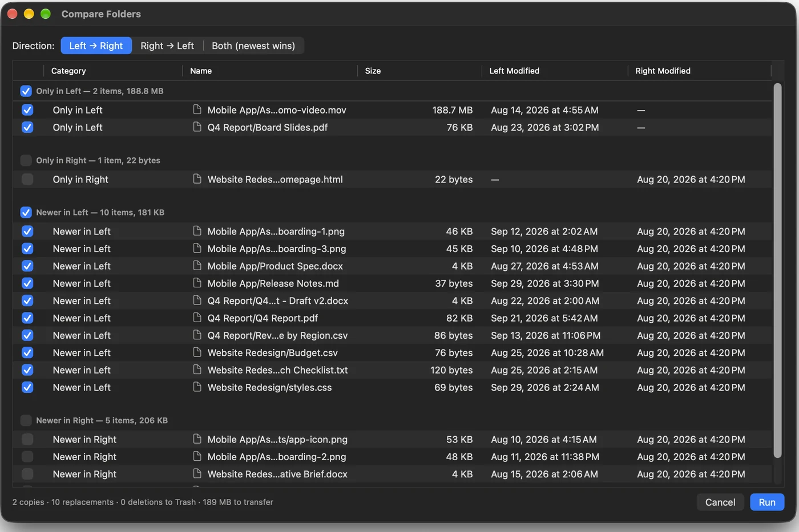Click file icon for onboarding-2.png
Image resolution: width=799 pixels, height=532 pixels.
tap(197, 456)
